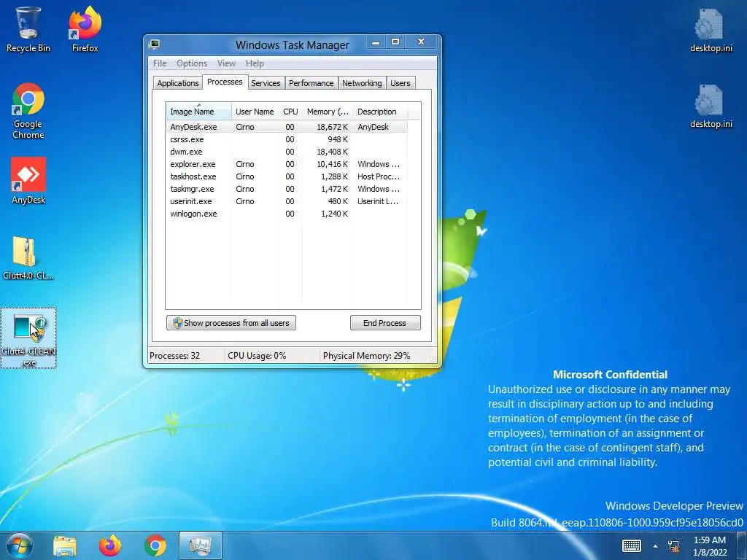Sort by the CPU column header
The image size is (747, 560).
[x=290, y=111]
